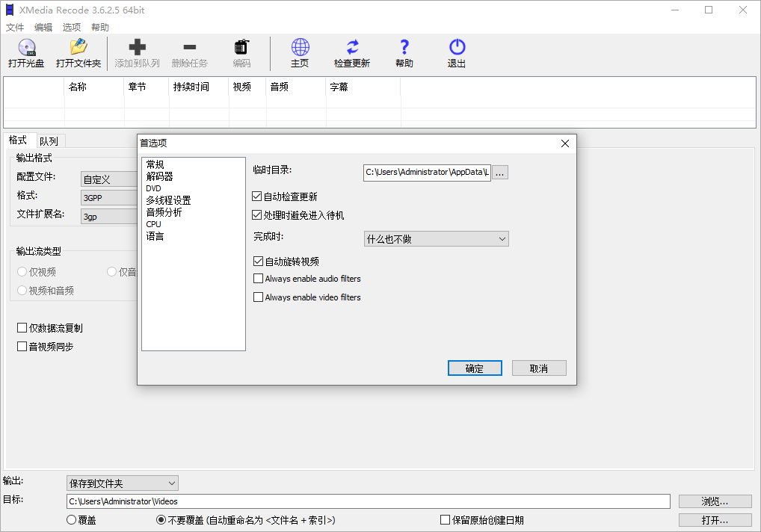Viewport: 761px width, 532px height.
Task: Click the 添加到队列 (Add to Queue) icon
Action: (x=137, y=52)
